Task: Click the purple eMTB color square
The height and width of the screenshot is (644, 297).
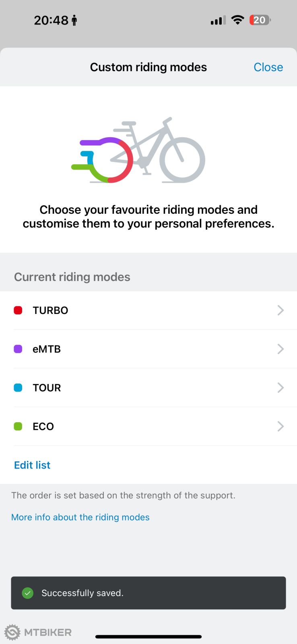Action: click(x=18, y=349)
